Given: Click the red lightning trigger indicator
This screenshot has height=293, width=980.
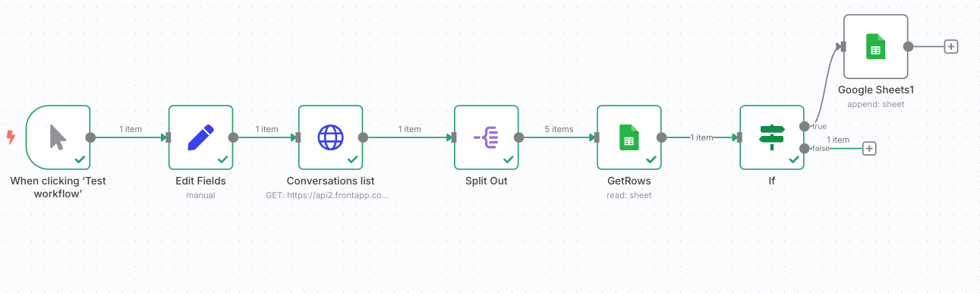Looking at the screenshot, I should (11, 137).
